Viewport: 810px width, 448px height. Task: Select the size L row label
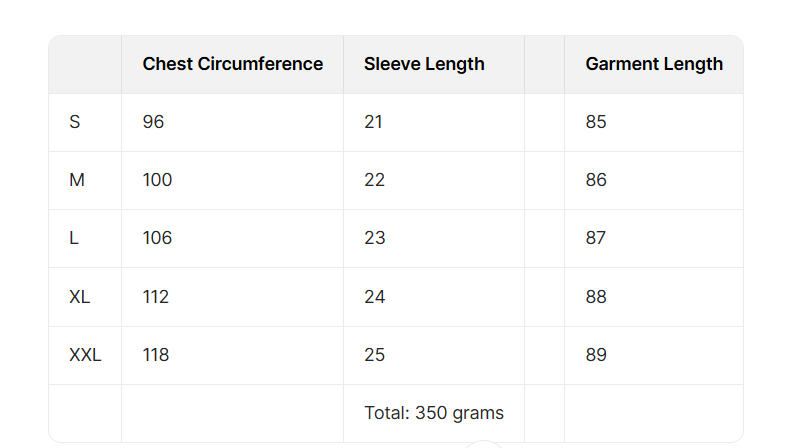(74, 238)
